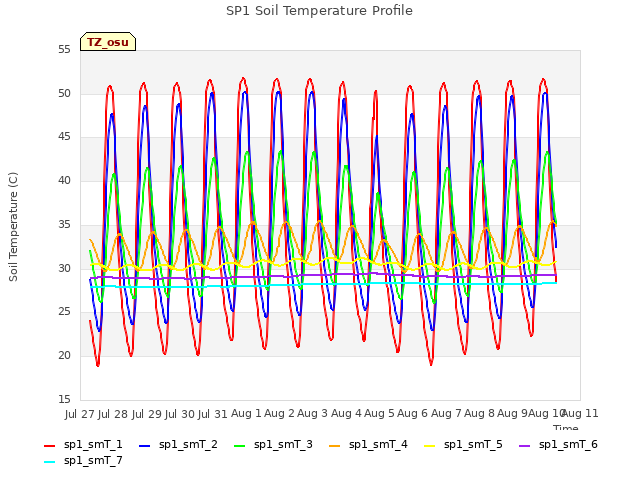Click the 15 y-axis tick label
The height and width of the screenshot is (480, 640).
tap(64, 399)
